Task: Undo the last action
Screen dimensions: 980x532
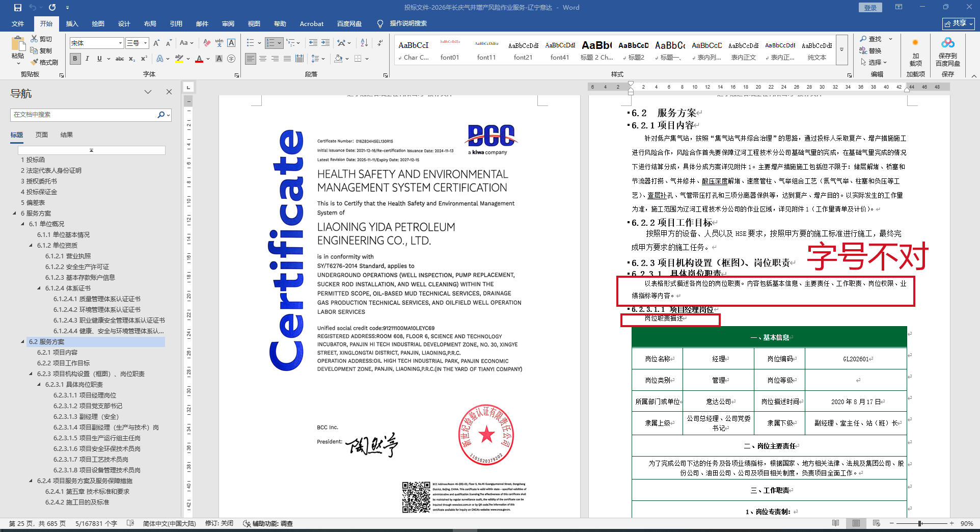Action: pyautogui.click(x=33, y=8)
